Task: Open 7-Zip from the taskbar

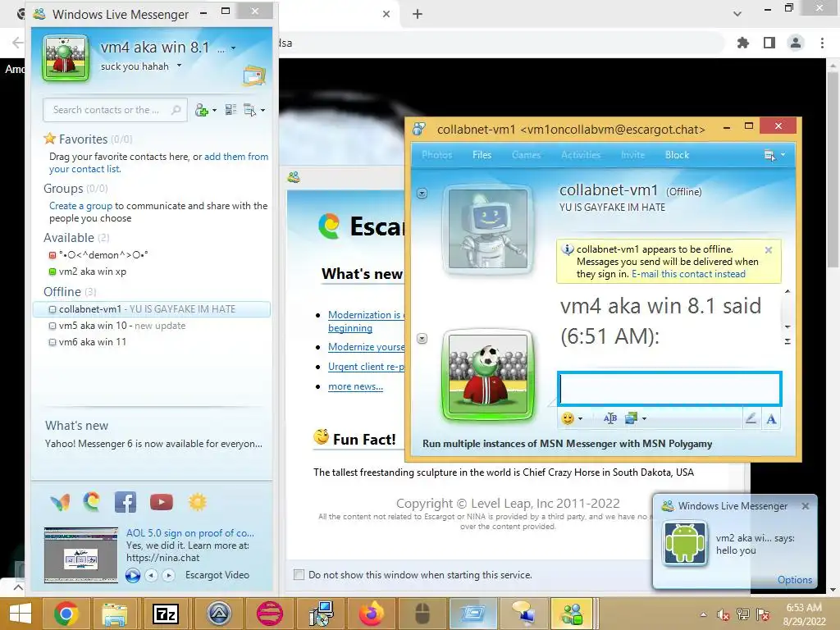Action: (x=166, y=614)
